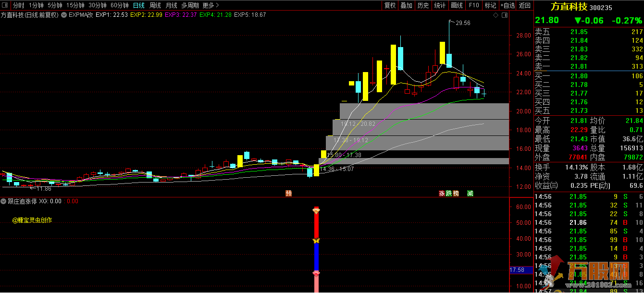
Task: Select the 60分钟 period tab
Action: (120, 5)
